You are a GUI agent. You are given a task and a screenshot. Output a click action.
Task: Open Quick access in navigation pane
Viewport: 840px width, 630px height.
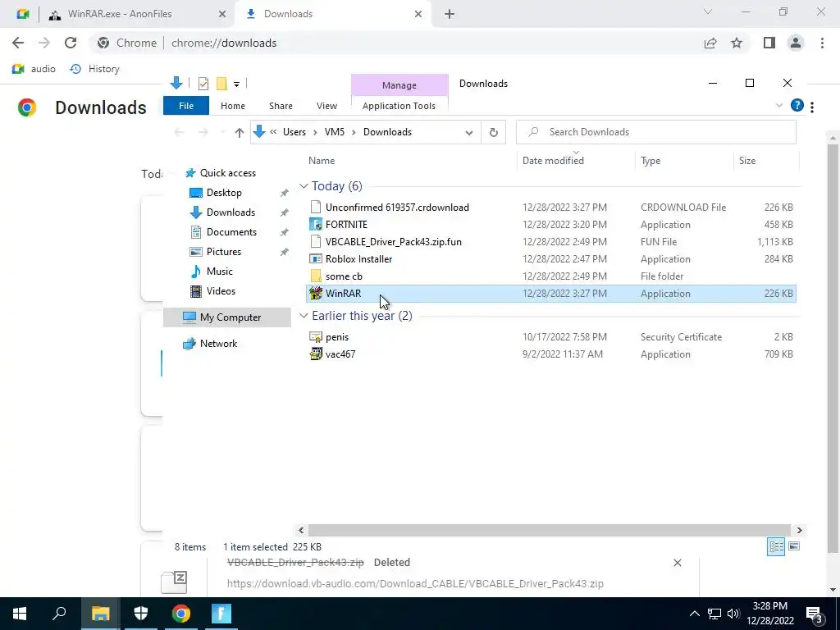tap(228, 173)
